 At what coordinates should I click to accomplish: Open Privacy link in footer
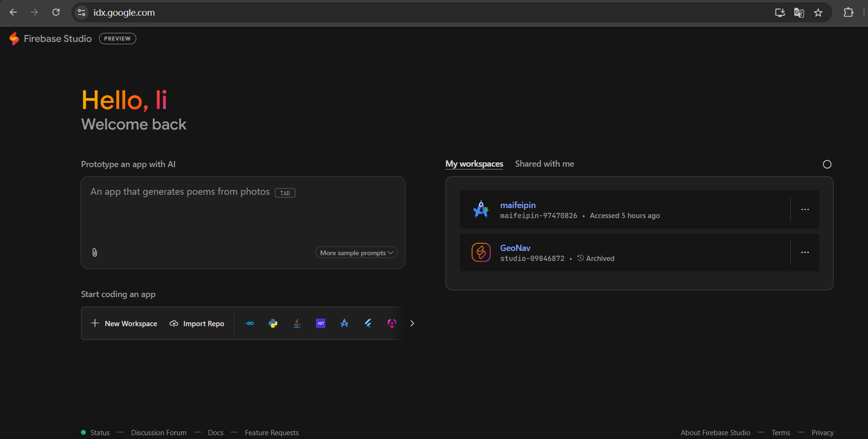[822, 433]
